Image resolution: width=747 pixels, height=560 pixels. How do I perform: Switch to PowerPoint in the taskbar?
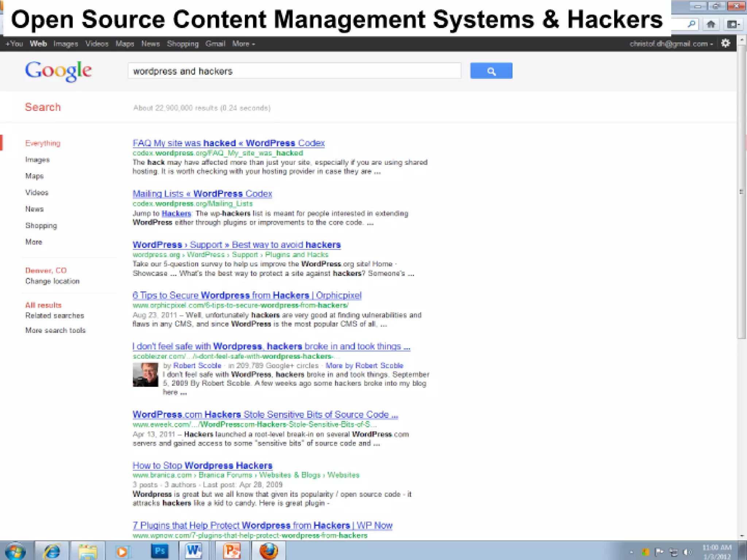(x=232, y=551)
